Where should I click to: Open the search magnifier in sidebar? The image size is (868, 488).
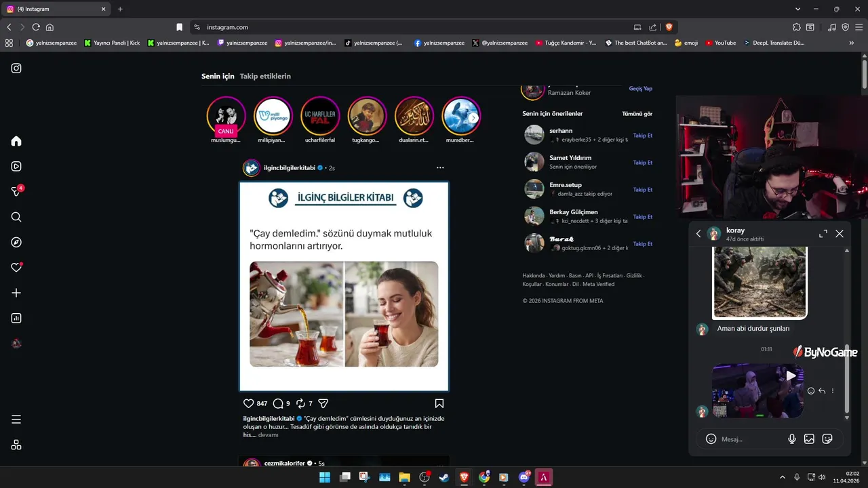(16, 217)
